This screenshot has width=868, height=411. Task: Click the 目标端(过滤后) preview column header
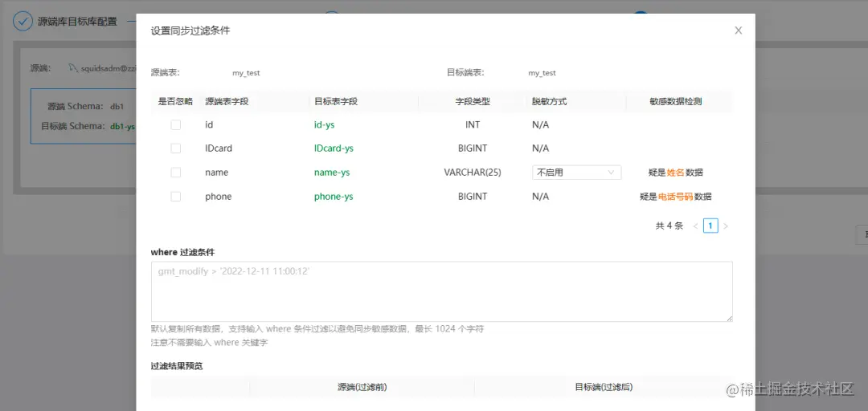coord(604,387)
